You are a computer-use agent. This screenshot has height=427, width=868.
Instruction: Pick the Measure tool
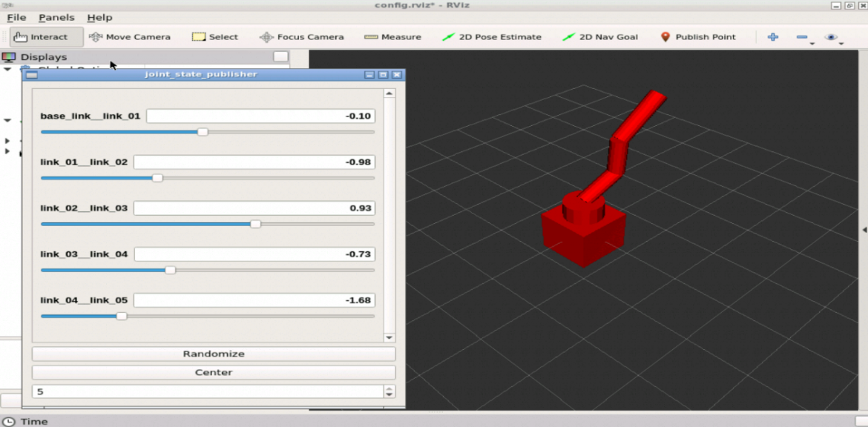[x=392, y=37]
